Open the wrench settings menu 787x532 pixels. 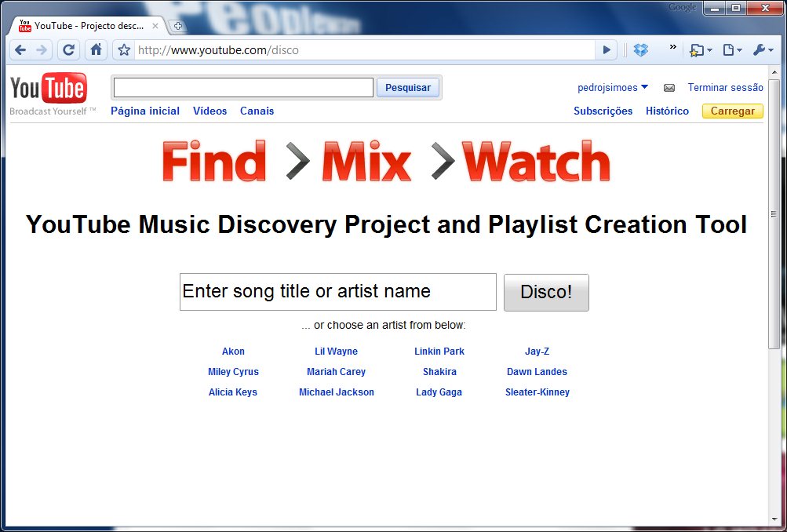pos(763,50)
